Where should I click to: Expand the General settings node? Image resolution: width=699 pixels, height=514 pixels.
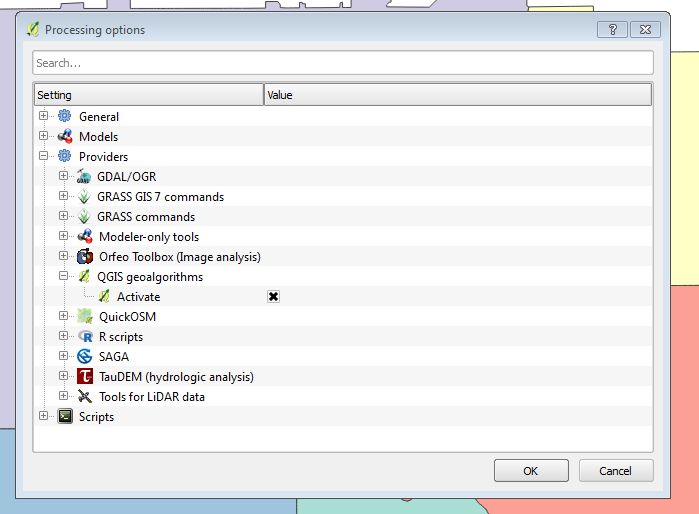click(43, 116)
